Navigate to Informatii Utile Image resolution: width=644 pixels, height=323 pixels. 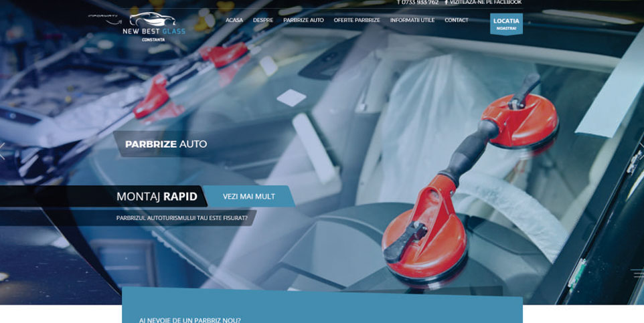point(412,20)
